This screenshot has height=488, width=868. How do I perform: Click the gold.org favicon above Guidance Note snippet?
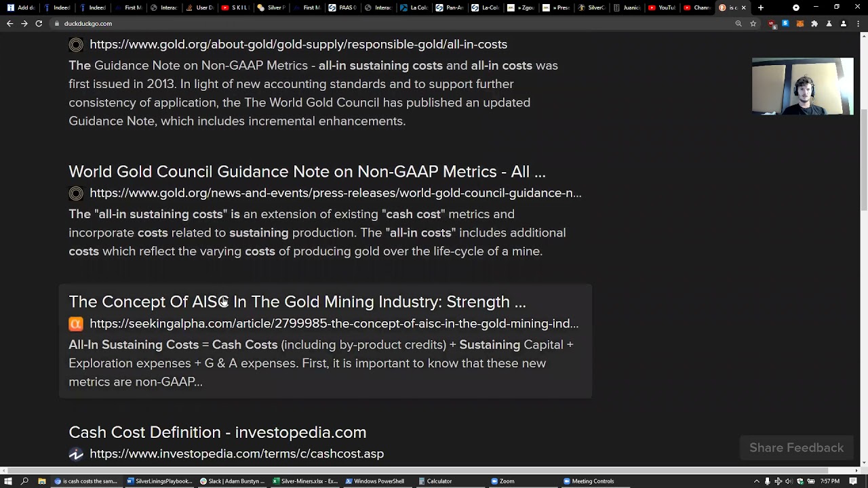click(76, 45)
